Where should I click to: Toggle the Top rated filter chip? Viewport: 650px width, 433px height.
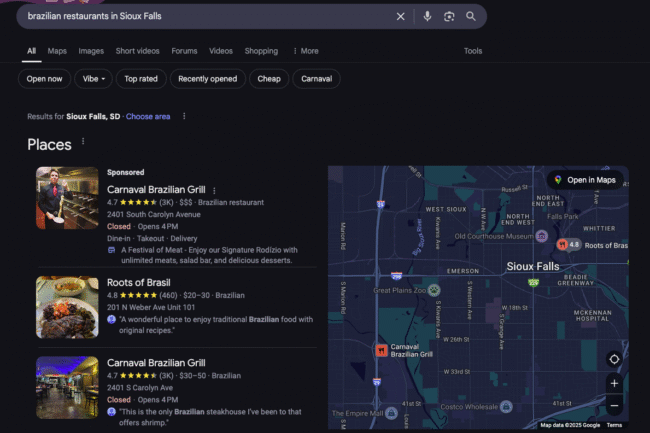141,79
